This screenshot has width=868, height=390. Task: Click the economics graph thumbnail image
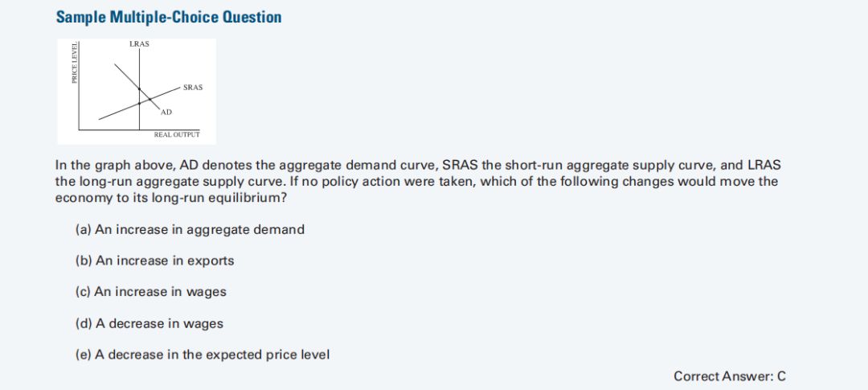click(137, 92)
